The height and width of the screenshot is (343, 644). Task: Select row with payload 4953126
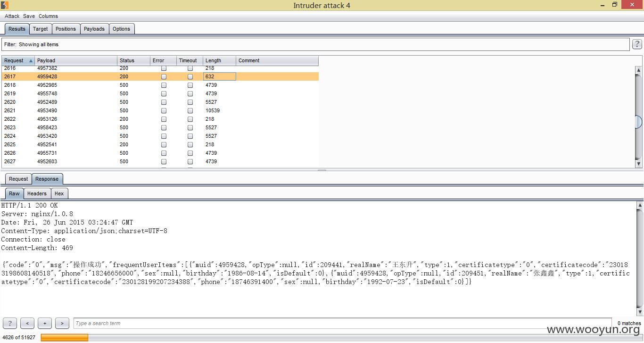tap(160, 119)
